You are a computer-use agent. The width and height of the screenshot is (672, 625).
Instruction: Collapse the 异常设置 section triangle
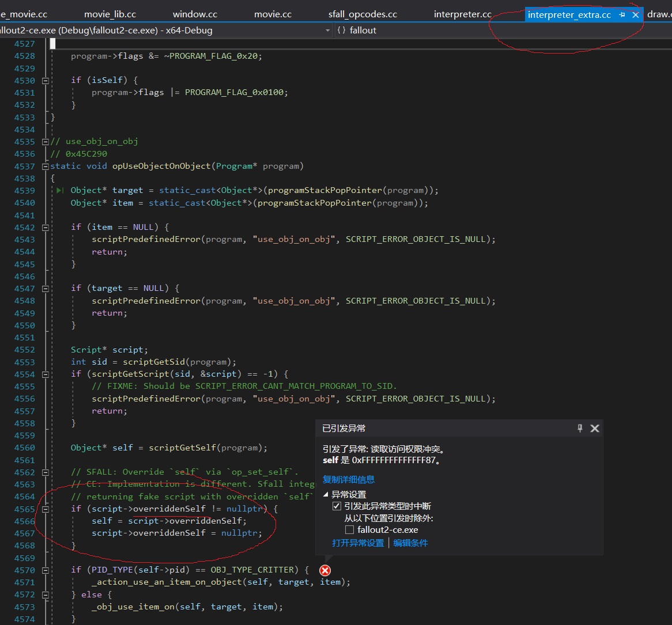(326, 494)
